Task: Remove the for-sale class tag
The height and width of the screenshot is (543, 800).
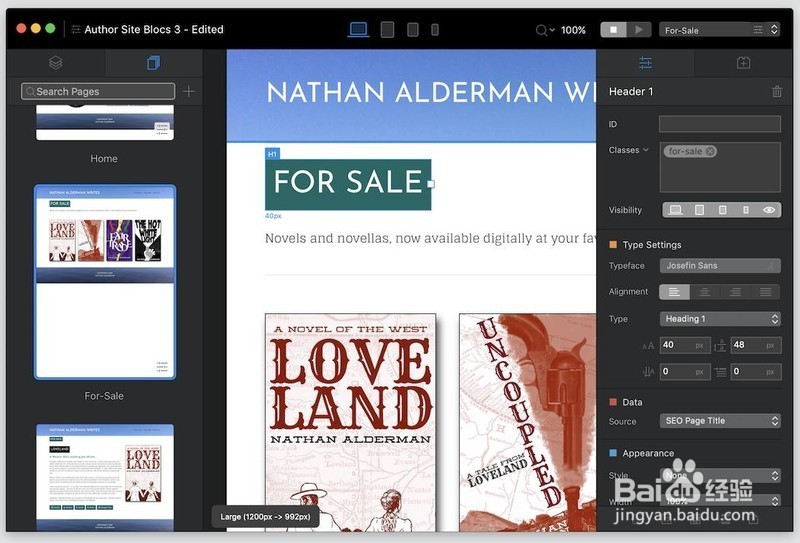Action: coord(710,151)
